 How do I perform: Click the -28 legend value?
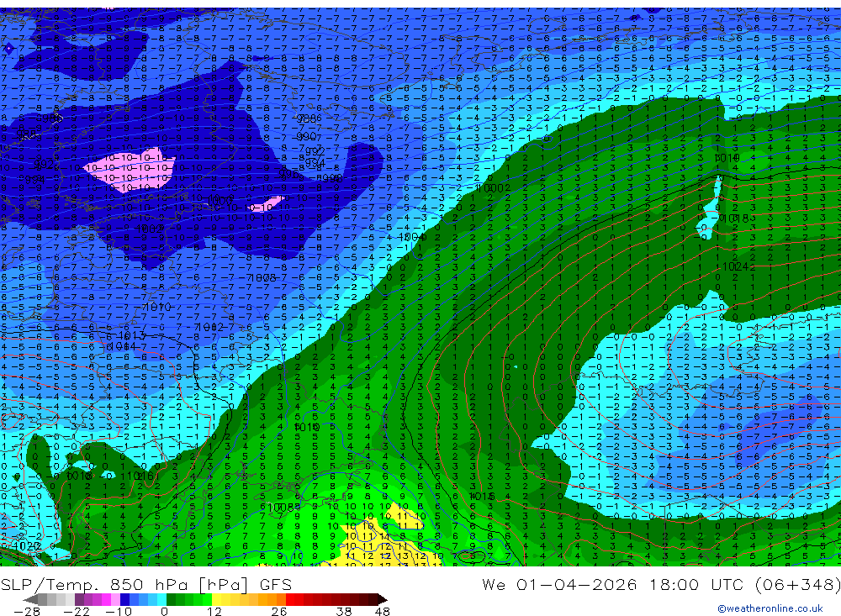point(26,612)
